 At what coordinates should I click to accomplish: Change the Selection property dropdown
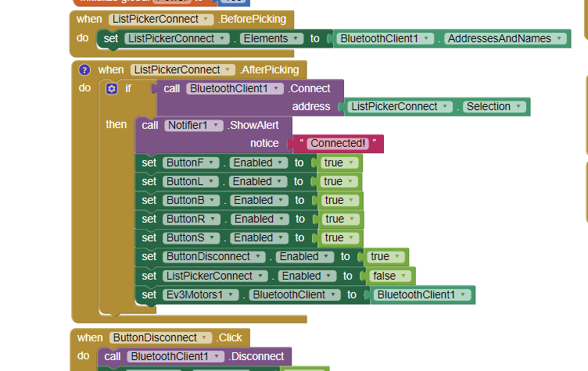coord(493,106)
